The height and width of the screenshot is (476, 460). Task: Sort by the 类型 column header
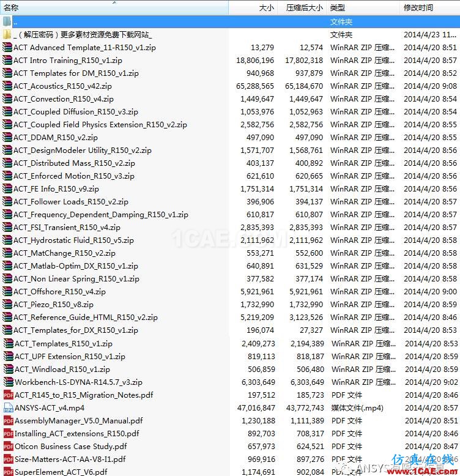363,7
